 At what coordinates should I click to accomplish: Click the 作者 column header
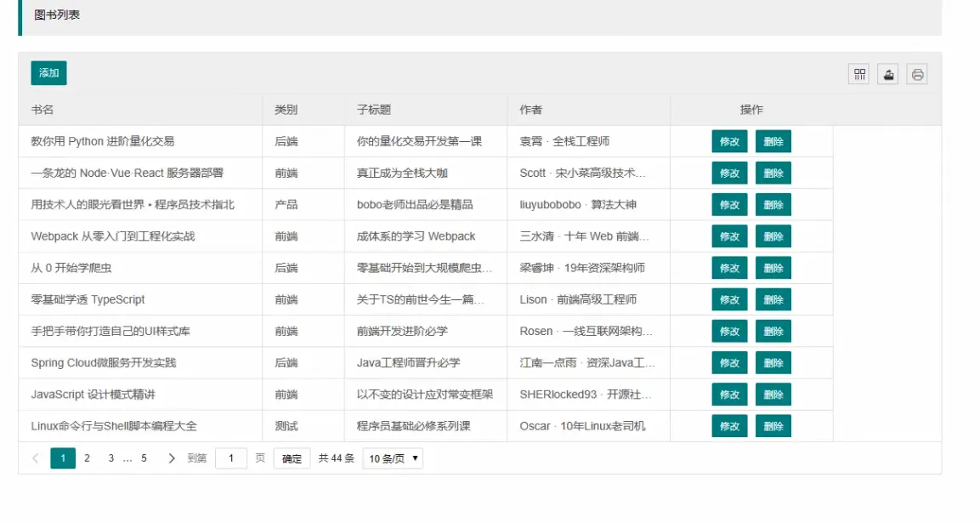531,110
